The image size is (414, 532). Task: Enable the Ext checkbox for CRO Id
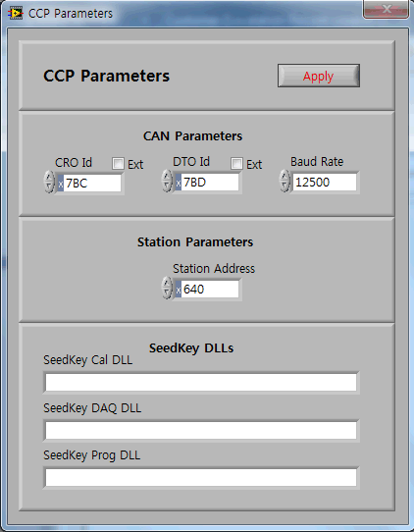tap(118, 164)
